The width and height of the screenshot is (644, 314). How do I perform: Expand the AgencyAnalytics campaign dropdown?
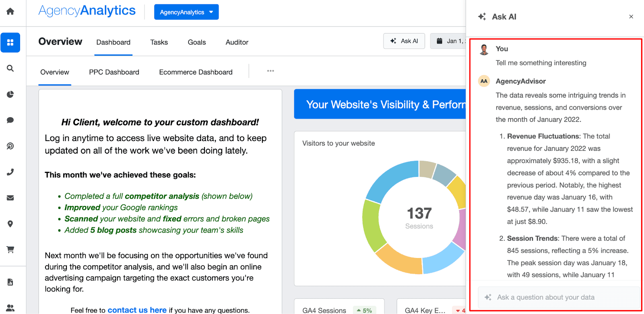(x=186, y=12)
